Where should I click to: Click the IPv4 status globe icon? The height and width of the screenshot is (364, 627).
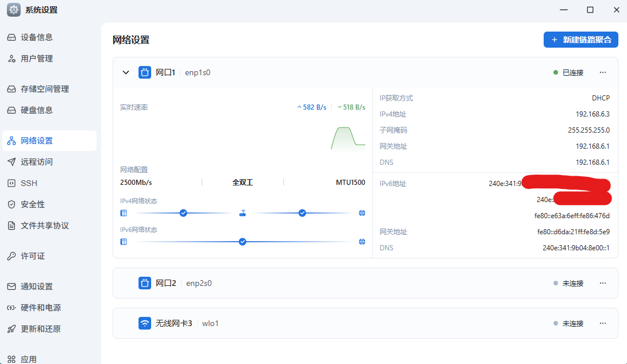tap(362, 213)
